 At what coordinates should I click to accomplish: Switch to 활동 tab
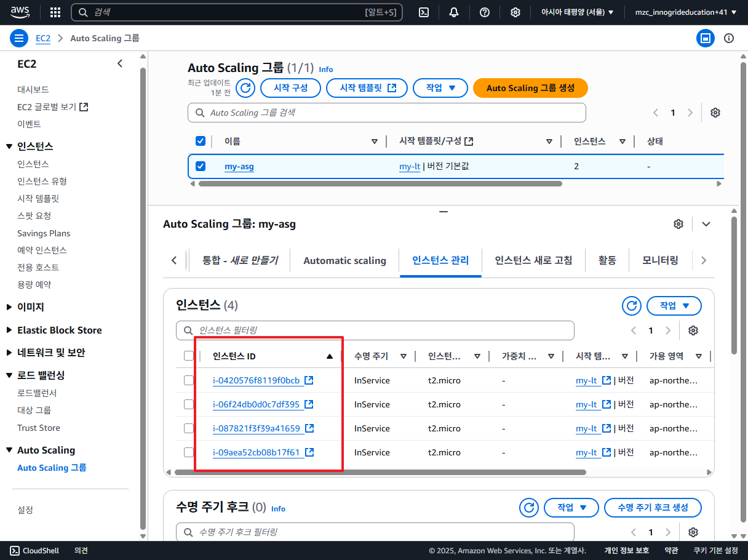coord(607,261)
